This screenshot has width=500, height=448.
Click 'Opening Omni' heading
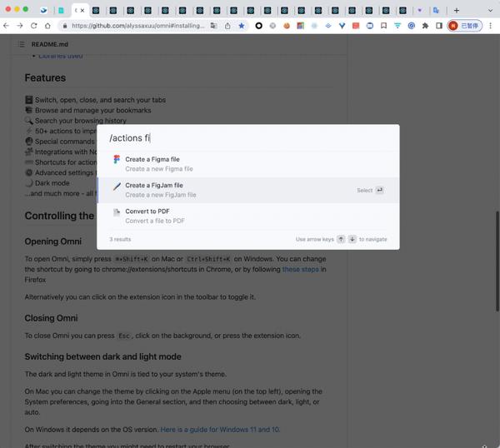click(x=53, y=241)
